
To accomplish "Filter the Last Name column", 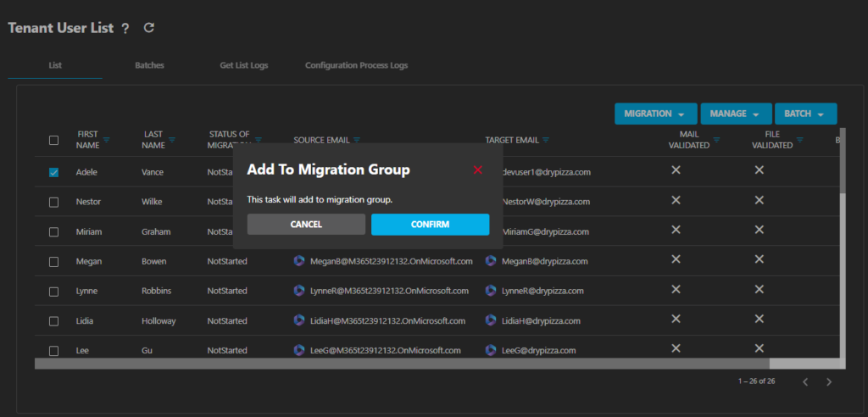I will click(x=172, y=140).
